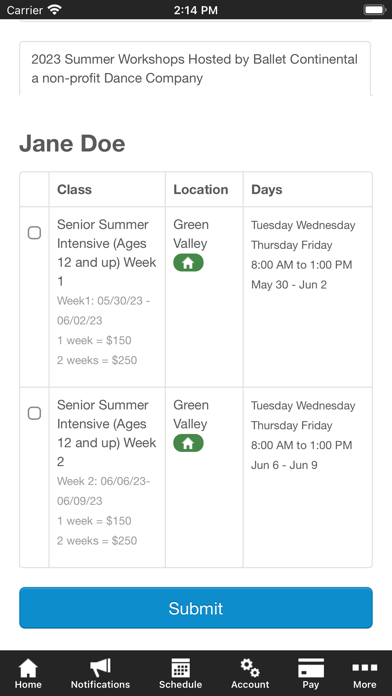The image size is (392, 696).
Task: Tap green home badge for Week 2 location
Action: point(188,443)
